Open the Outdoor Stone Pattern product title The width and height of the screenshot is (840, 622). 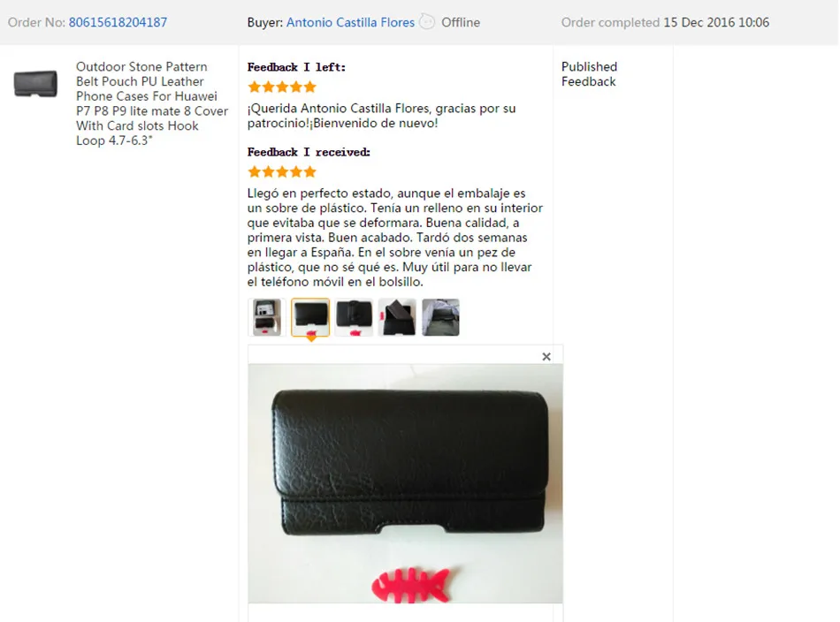152,103
